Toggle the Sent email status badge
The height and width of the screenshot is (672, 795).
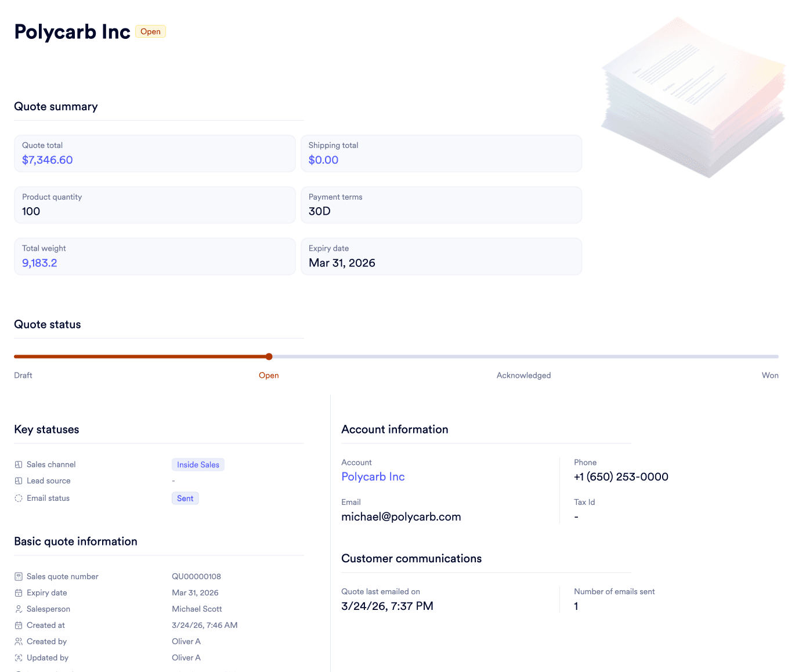pyautogui.click(x=185, y=498)
